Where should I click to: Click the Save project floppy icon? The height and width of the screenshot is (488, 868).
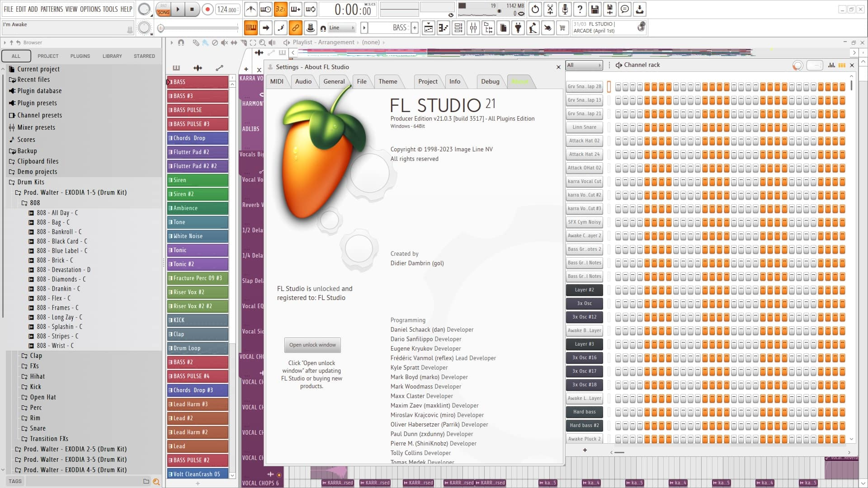[x=595, y=9]
